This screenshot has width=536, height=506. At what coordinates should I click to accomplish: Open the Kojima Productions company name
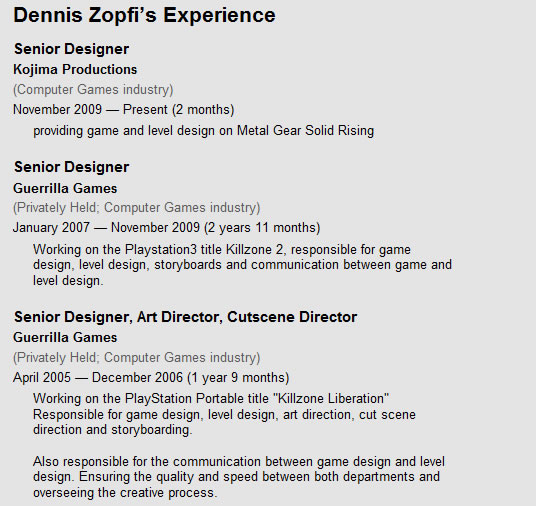[75, 69]
